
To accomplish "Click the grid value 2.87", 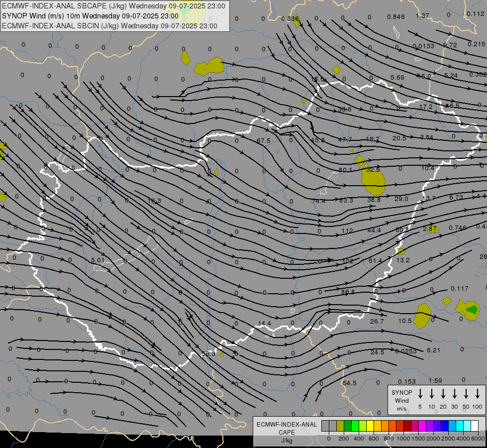I will (429, 228).
